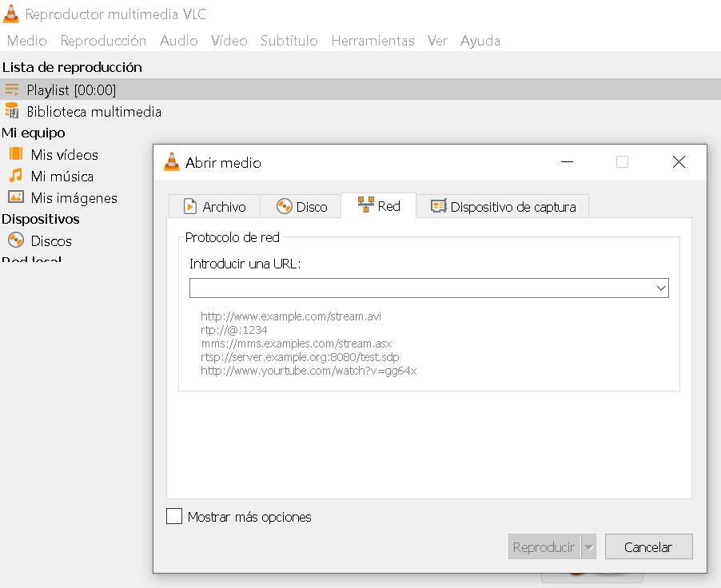This screenshot has width=721, height=588.
Task: Click the Disco tab disc icon
Action: click(x=285, y=206)
